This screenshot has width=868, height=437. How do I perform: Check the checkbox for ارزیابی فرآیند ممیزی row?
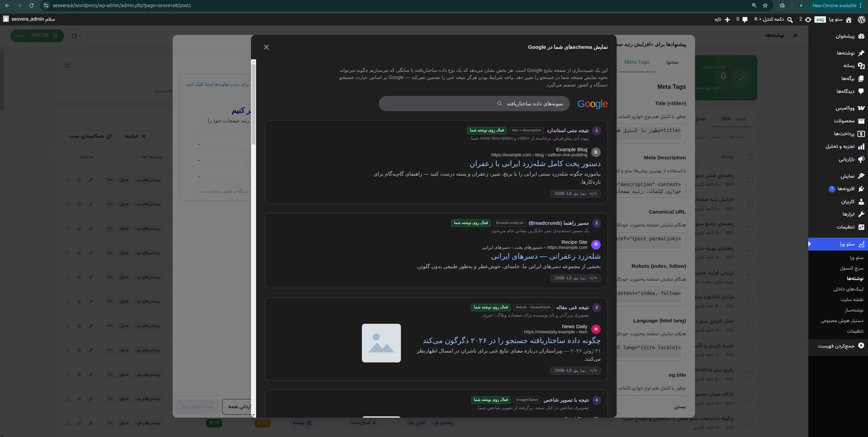pyautogui.click(x=750, y=277)
